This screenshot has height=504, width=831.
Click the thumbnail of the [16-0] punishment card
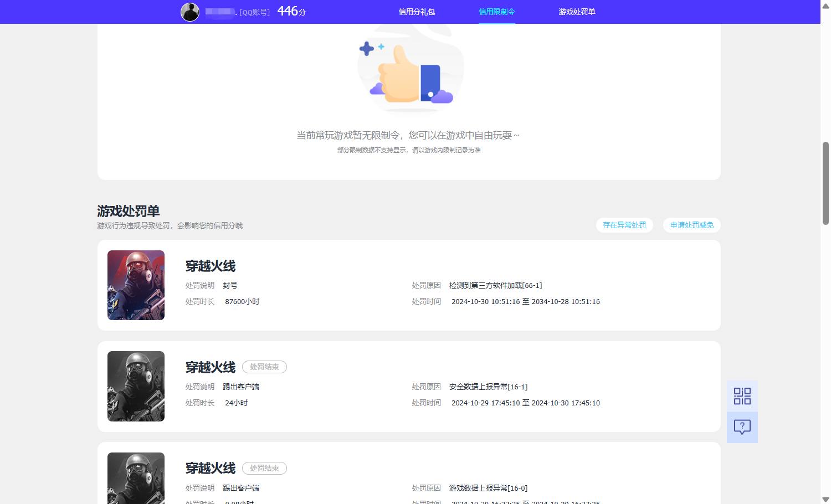click(x=136, y=478)
